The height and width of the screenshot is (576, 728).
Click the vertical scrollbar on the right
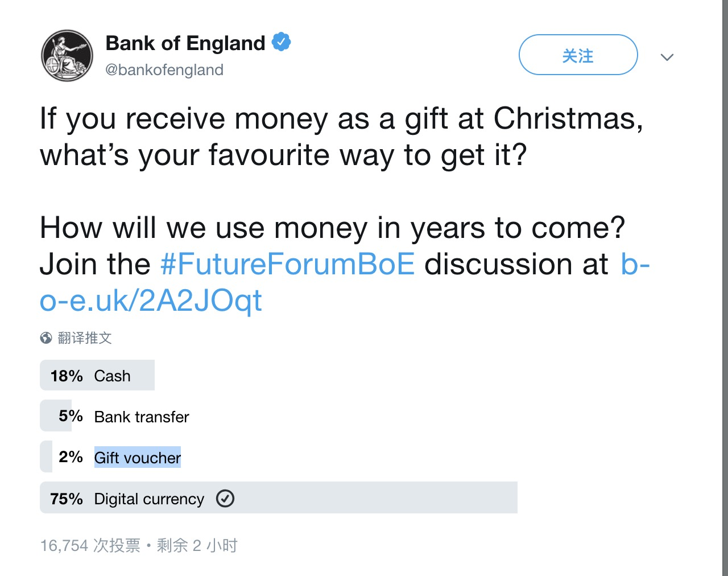(725, 288)
